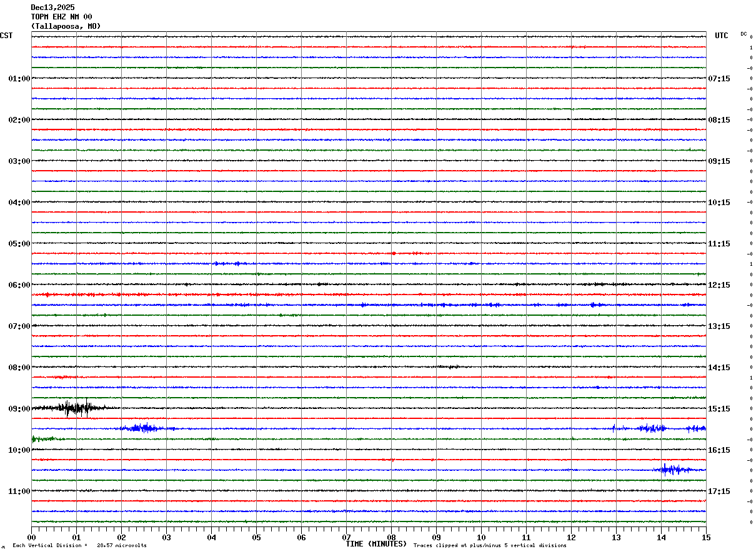Click minute 15 on the time axis
The width and height of the screenshot is (756, 554).
[x=705, y=537]
